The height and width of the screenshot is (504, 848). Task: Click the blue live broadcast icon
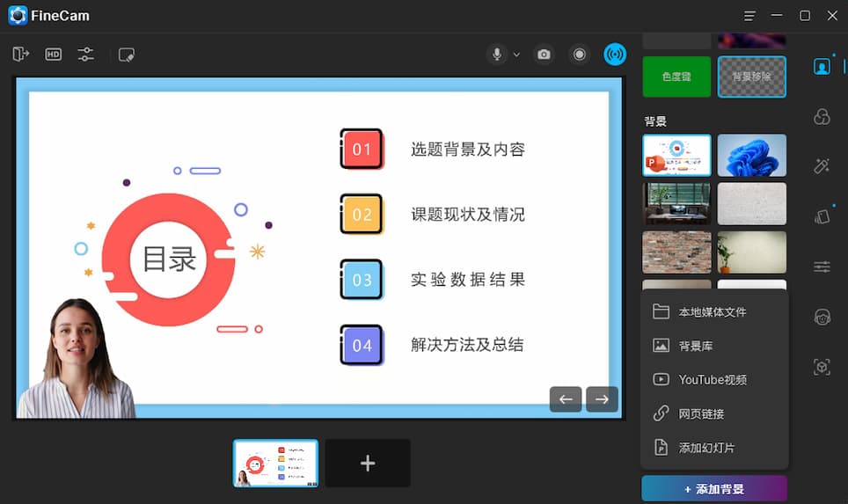click(x=615, y=55)
